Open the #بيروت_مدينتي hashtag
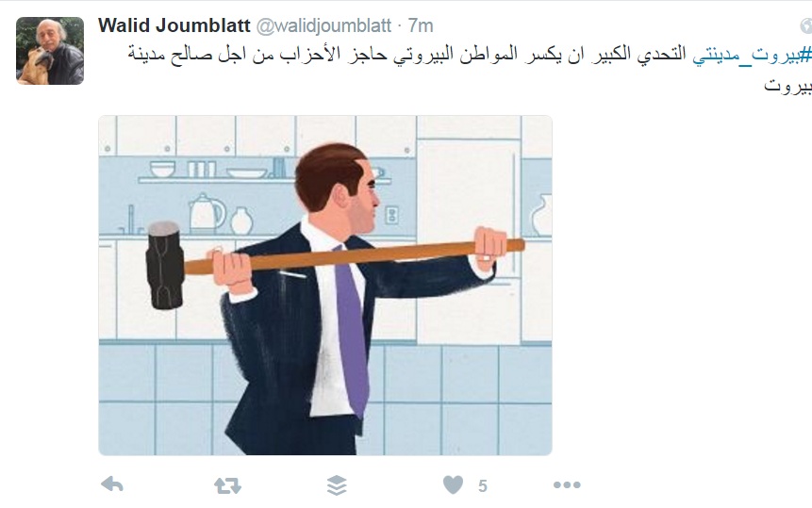 752,55
